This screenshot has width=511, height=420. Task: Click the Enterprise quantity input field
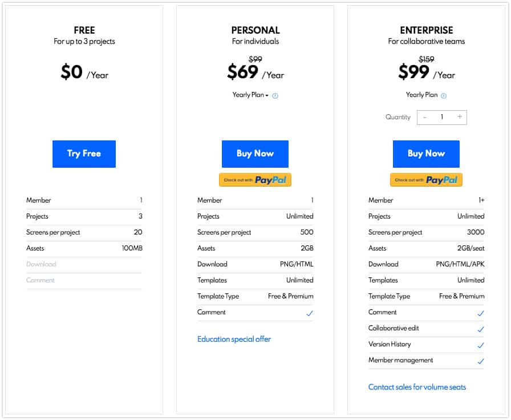442,117
